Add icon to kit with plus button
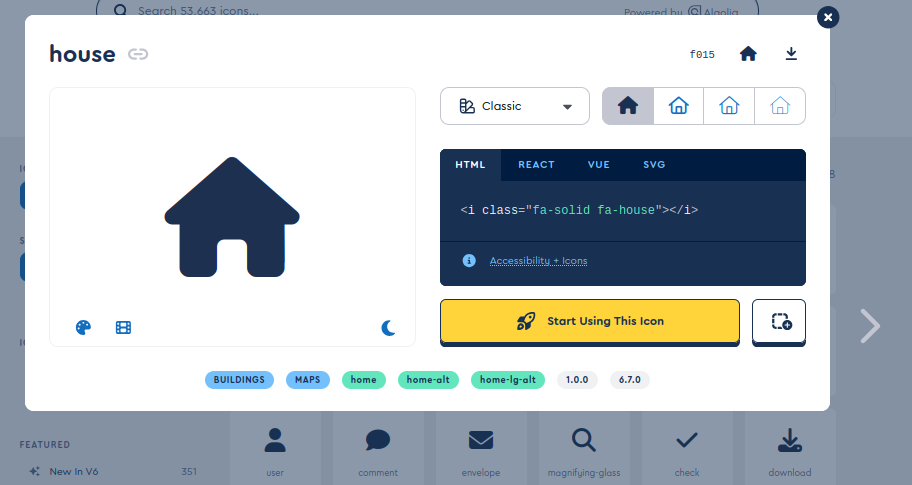Screen dimensions: 912x485 tap(779, 321)
